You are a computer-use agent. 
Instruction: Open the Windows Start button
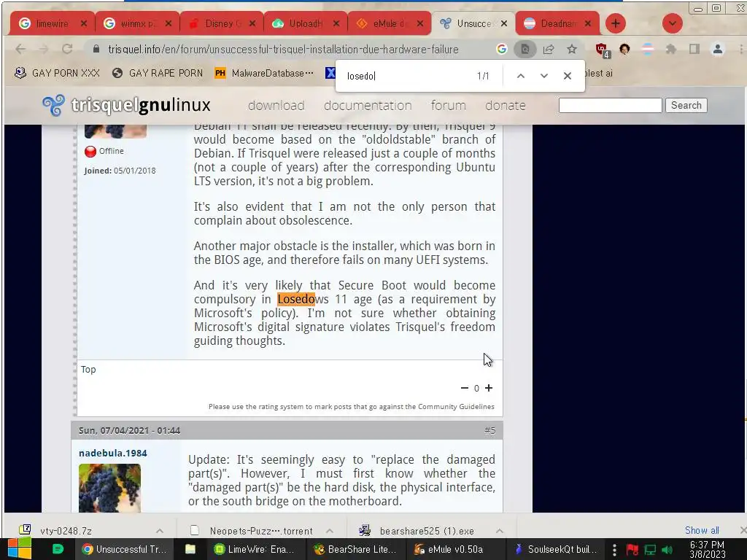(x=20, y=549)
